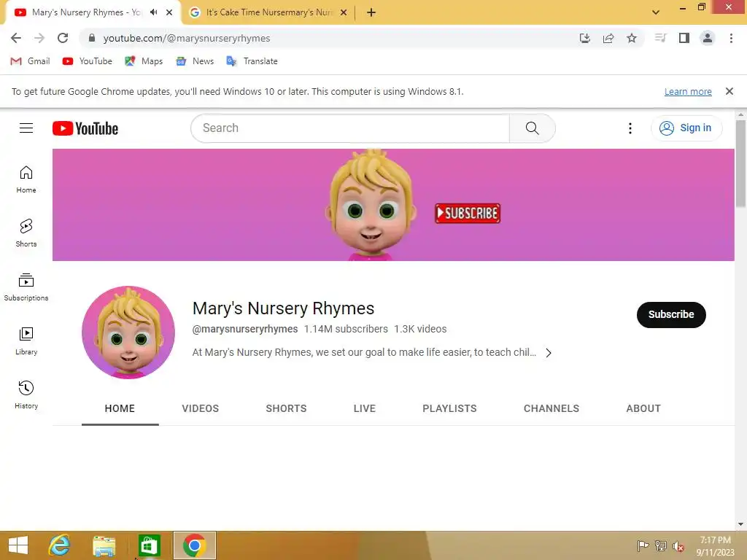The width and height of the screenshot is (747, 560).
Task: Open Chrome profile avatar menu
Action: 708,38
